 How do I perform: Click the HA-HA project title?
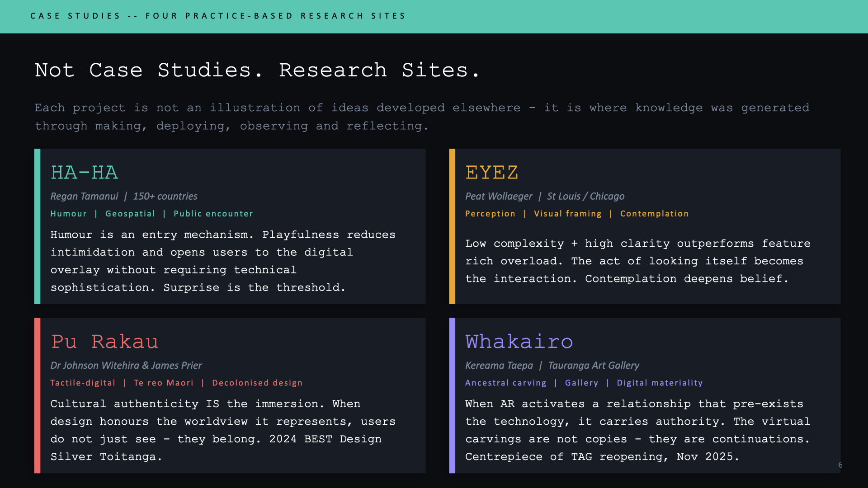pos(84,173)
